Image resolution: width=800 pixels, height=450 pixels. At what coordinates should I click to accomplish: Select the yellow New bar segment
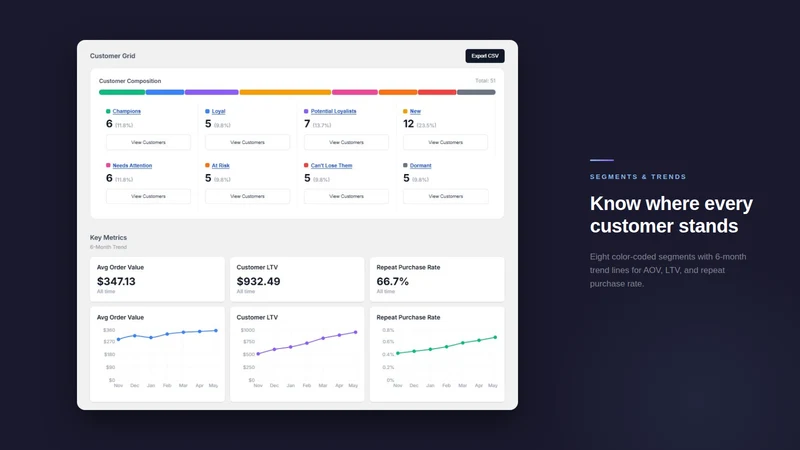click(x=285, y=92)
